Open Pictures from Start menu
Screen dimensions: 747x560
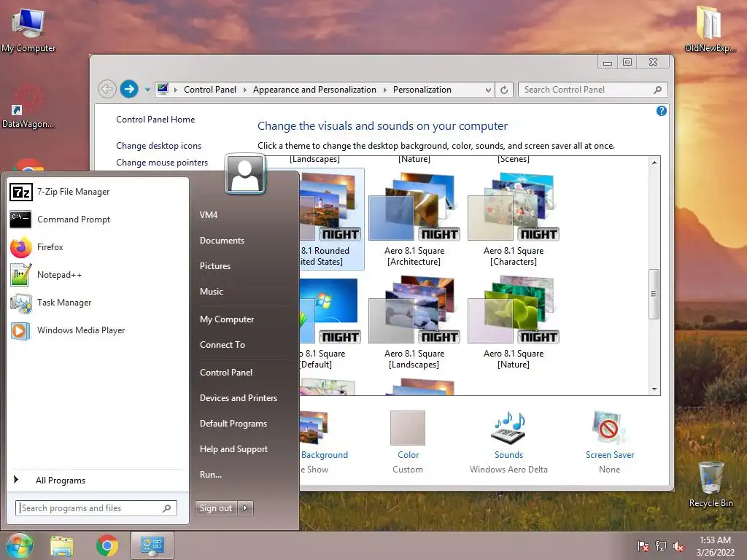(215, 266)
